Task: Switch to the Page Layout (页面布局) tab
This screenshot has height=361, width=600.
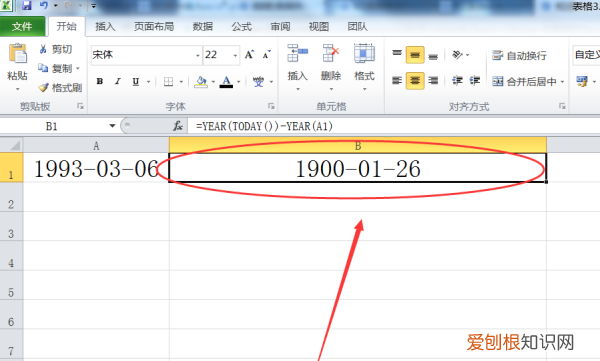Action: 154,26
